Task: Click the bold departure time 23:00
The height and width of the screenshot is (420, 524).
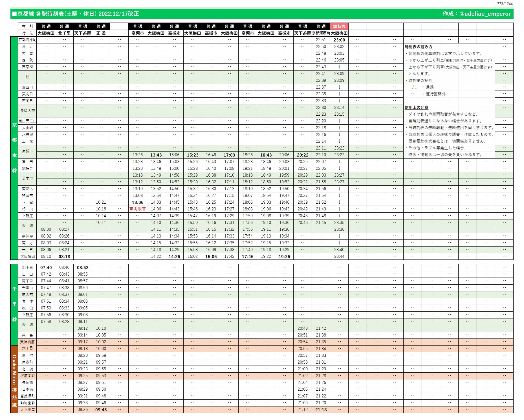Action: point(339,40)
